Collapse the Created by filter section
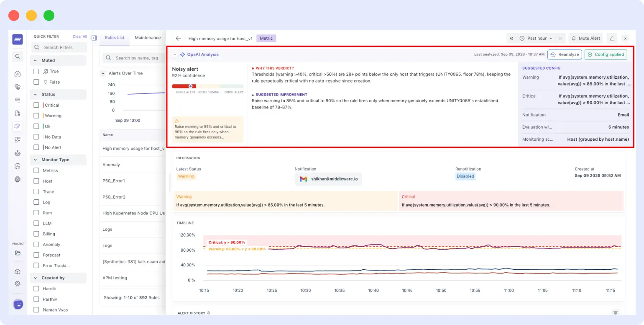Viewport: 644px width, 325px height. (x=36, y=278)
